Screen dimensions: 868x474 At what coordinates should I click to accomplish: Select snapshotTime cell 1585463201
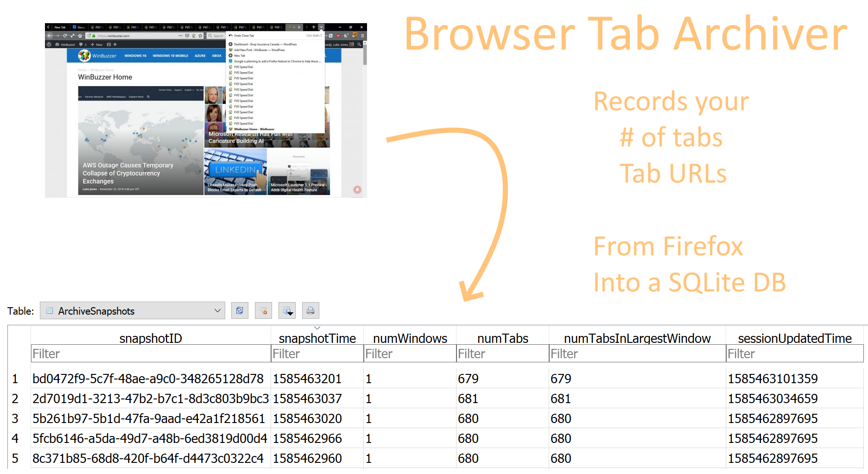coord(317,379)
